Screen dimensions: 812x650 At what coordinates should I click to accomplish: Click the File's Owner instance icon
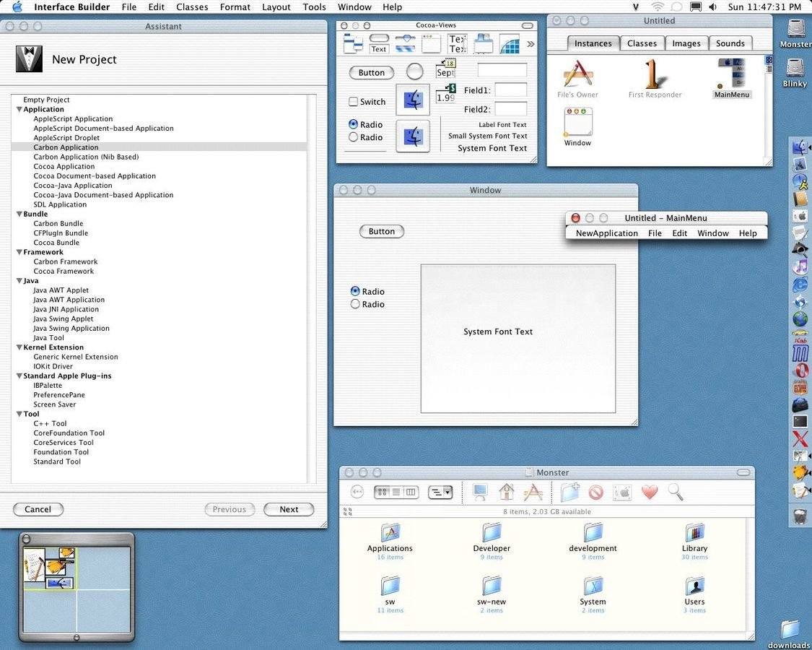click(x=577, y=74)
